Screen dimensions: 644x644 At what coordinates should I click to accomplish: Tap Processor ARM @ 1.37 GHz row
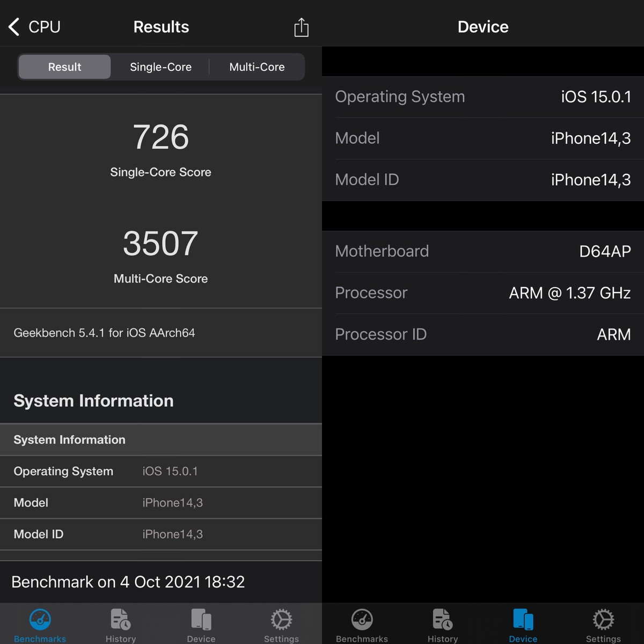(483, 293)
